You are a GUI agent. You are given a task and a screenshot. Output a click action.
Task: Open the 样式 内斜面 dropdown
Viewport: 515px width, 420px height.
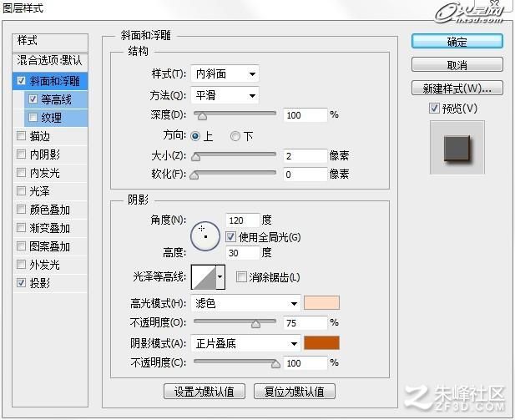click(x=225, y=73)
